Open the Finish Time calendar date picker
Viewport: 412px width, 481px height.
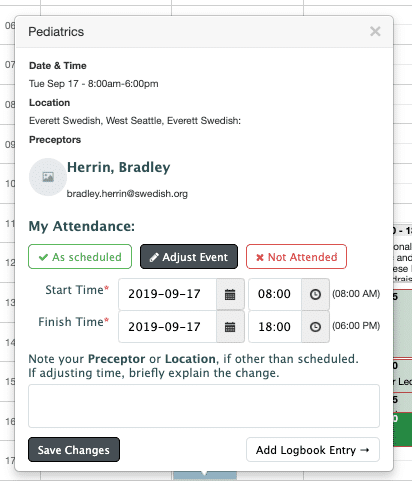click(x=230, y=327)
